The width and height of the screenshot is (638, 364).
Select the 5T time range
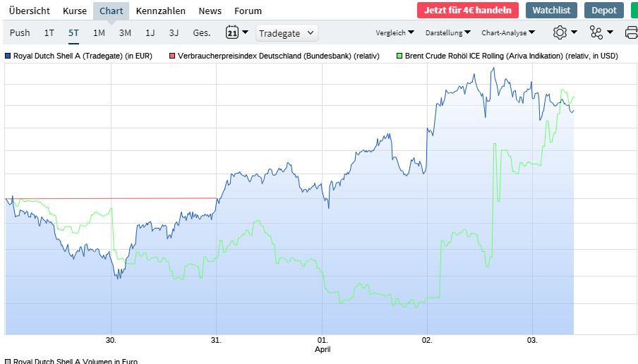74,32
